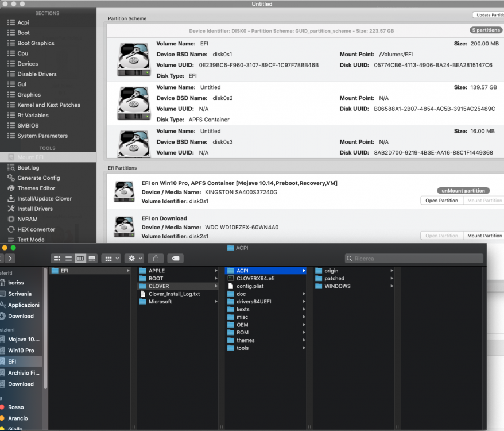Image resolution: width=504 pixels, height=431 pixels.
Task: Open Win10 Pro volume in sidebar
Action: coord(21,351)
